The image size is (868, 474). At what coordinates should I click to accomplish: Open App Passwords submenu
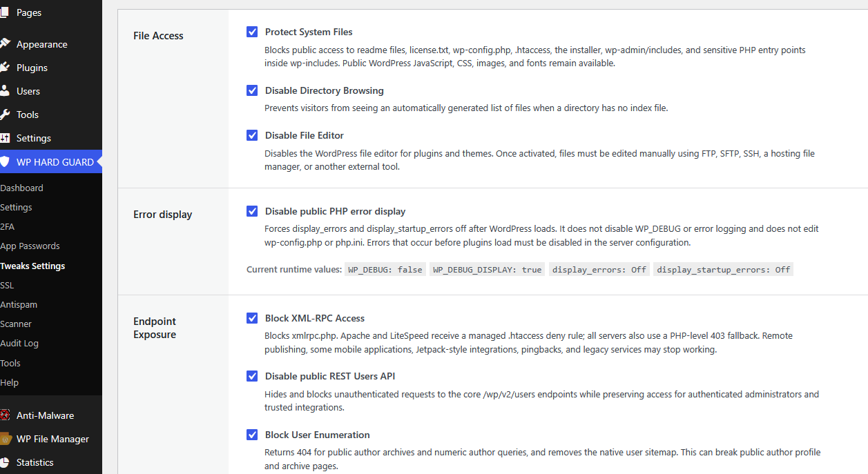point(30,246)
